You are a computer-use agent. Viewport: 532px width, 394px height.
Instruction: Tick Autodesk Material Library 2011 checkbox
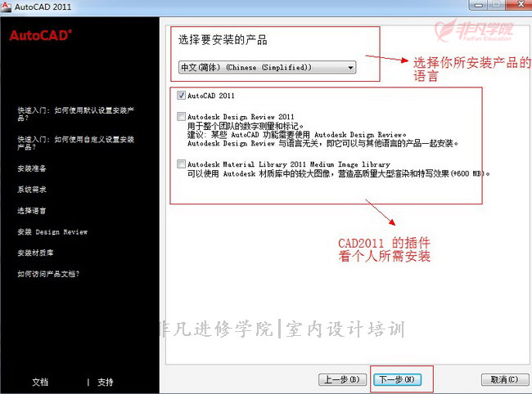point(182,164)
